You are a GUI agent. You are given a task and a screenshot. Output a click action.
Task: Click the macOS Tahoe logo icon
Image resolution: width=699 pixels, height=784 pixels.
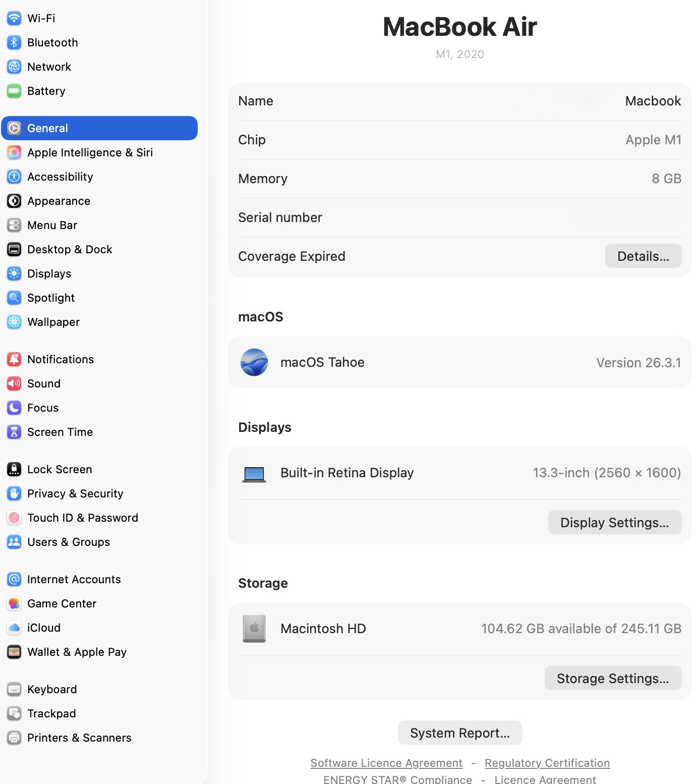click(254, 362)
